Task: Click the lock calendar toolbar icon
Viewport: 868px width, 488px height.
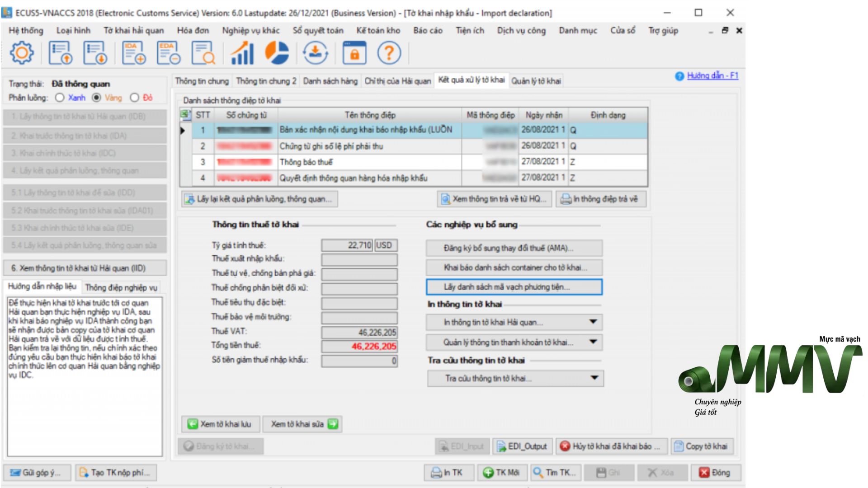Action: click(354, 53)
